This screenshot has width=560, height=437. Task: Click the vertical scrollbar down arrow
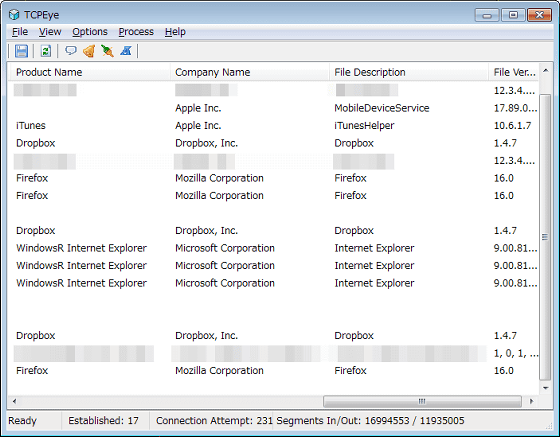coord(545,388)
